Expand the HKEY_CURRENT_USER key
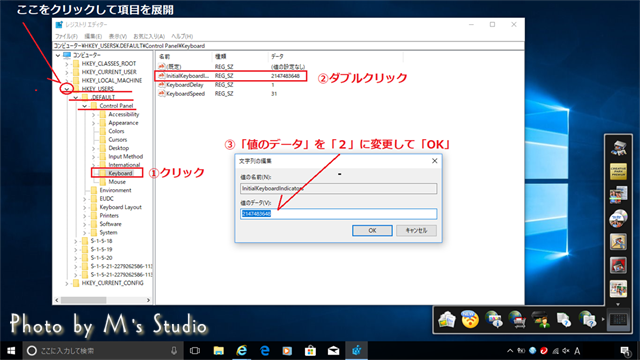This screenshot has height=360, width=640. 67,72
